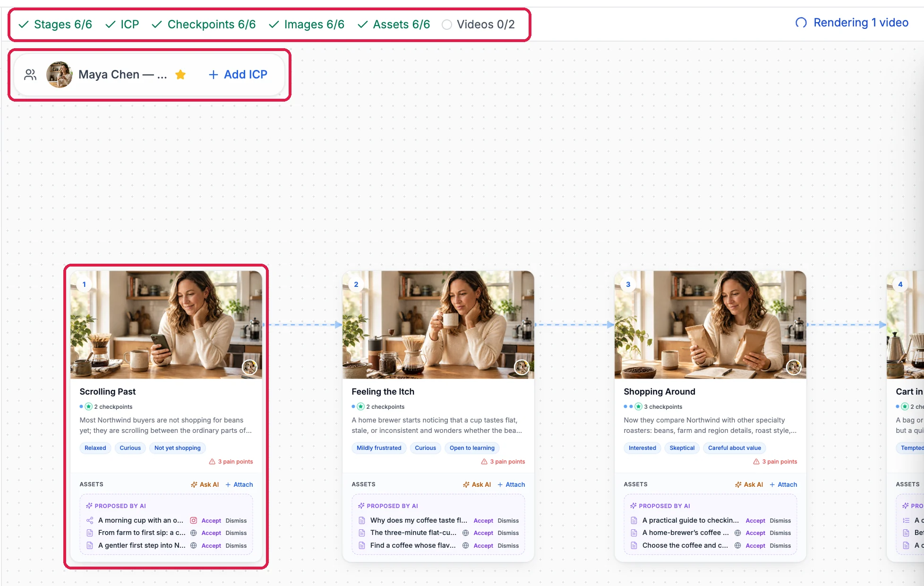Accept 'Why does my coffee taste fl...' proposal
Viewport: 924px width, 586px height.
(483, 520)
